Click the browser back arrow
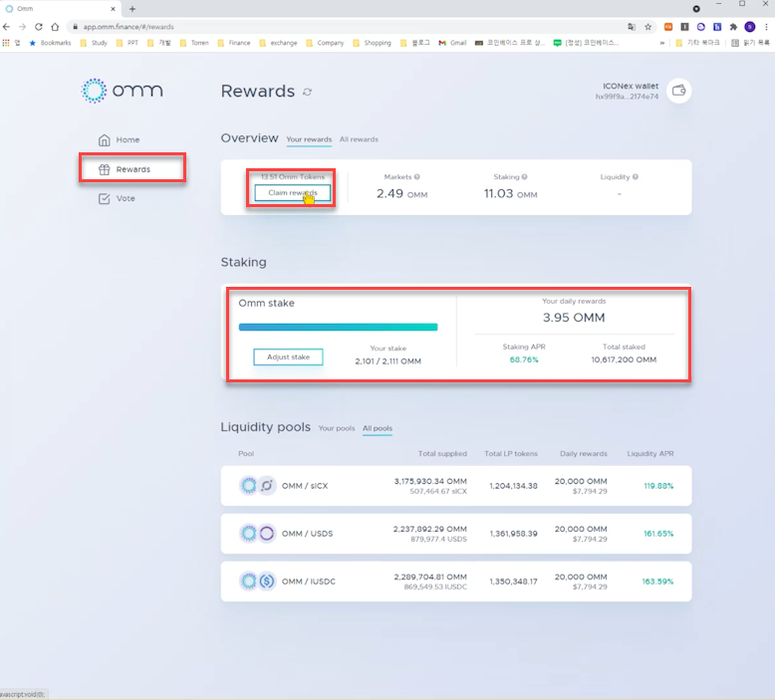Viewport: 775px width, 700px height. point(6,27)
